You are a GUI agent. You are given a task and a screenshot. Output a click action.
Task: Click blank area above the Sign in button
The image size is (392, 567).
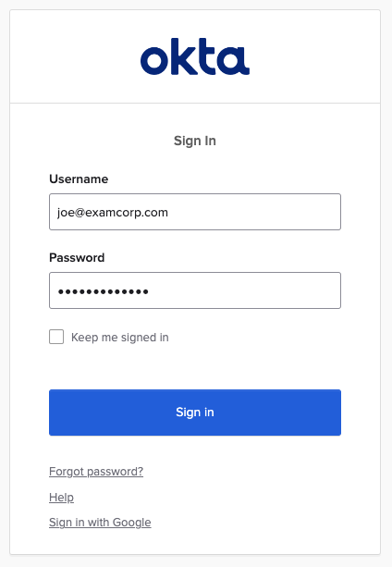[195, 367]
